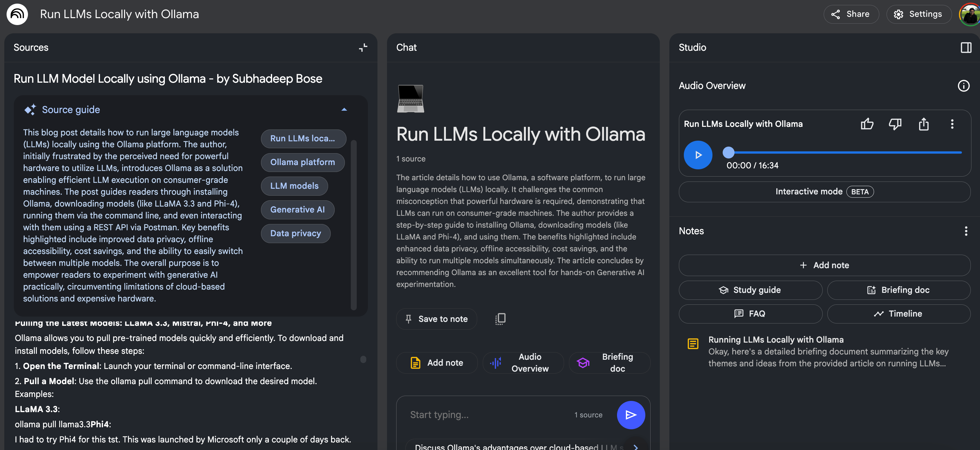
Task: Open Audio Overview info icon
Action: (x=963, y=86)
